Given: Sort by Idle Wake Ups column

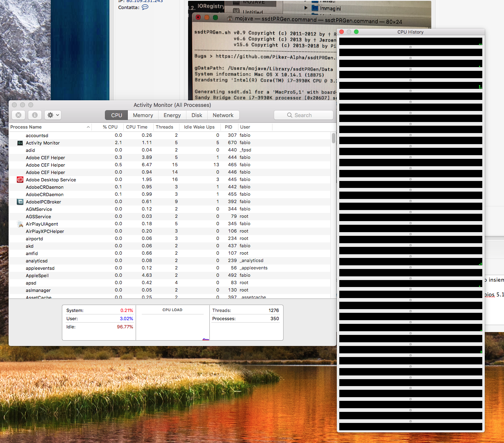Looking at the screenshot, I should [200, 127].
